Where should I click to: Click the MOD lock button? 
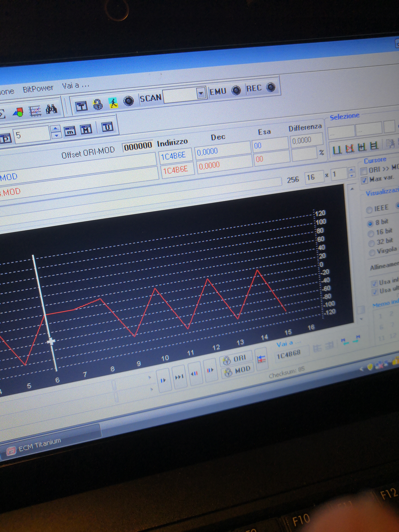237,371
